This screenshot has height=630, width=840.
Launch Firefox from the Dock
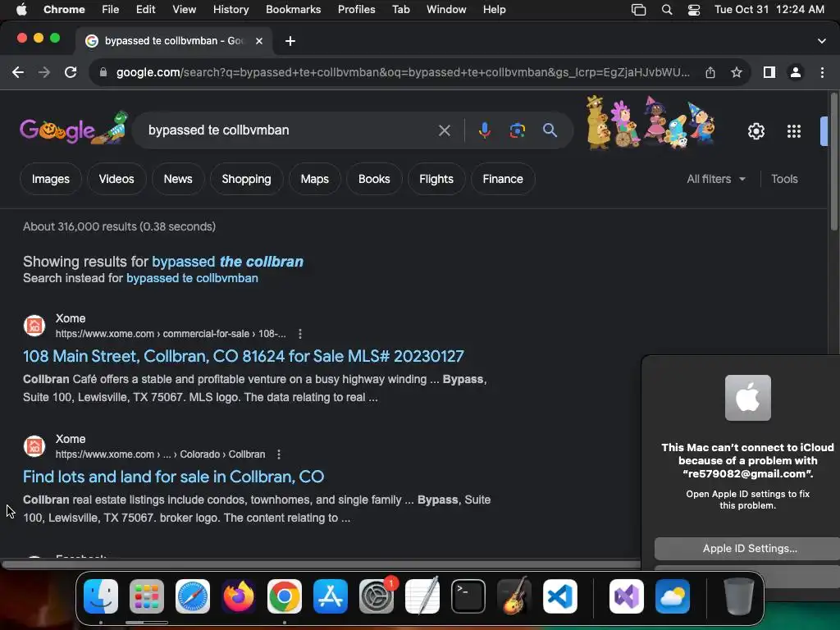pos(239,596)
